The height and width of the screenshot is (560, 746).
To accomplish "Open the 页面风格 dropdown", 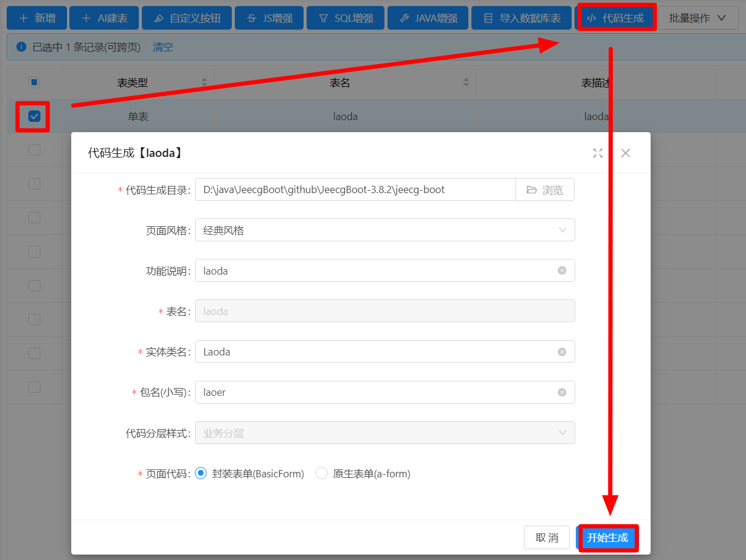I will tap(384, 230).
